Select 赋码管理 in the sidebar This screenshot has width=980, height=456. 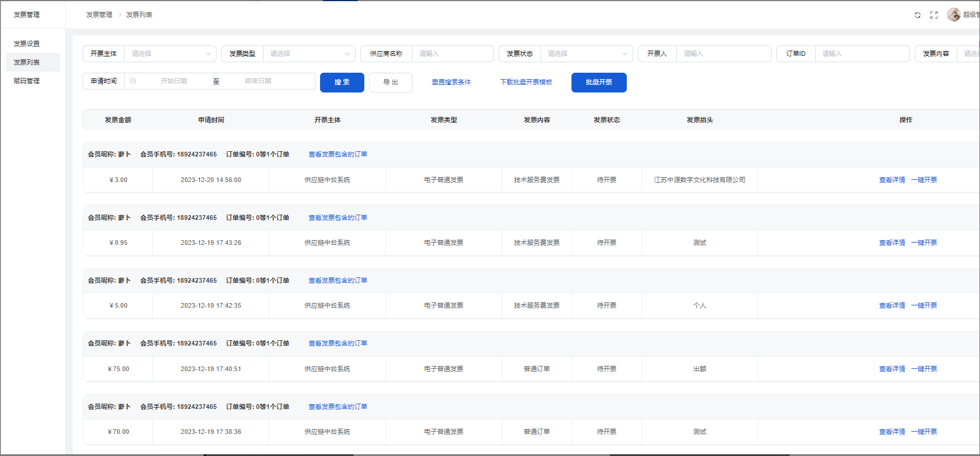[x=27, y=81]
